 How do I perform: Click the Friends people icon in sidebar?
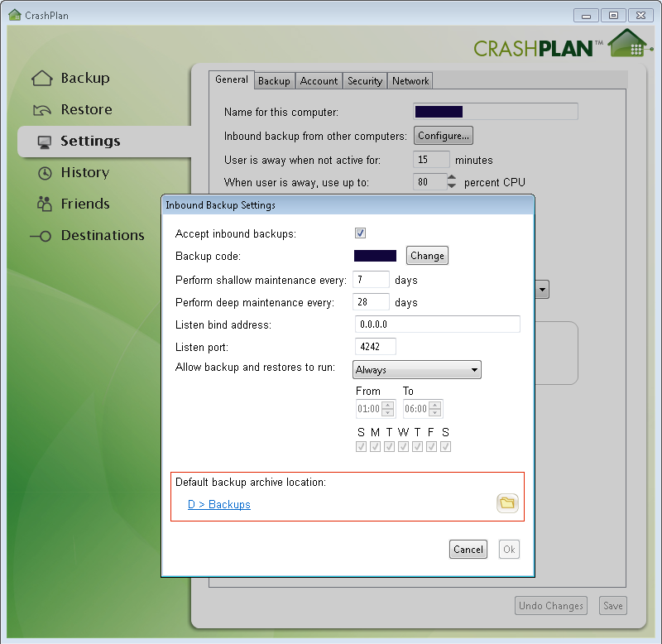click(x=45, y=204)
